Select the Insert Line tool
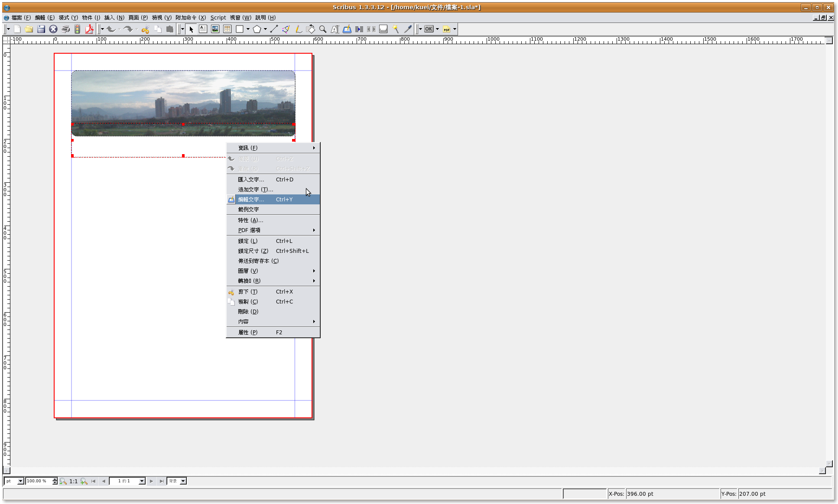The width and height of the screenshot is (838, 504). pyautogui.click(x=274, y=29)
